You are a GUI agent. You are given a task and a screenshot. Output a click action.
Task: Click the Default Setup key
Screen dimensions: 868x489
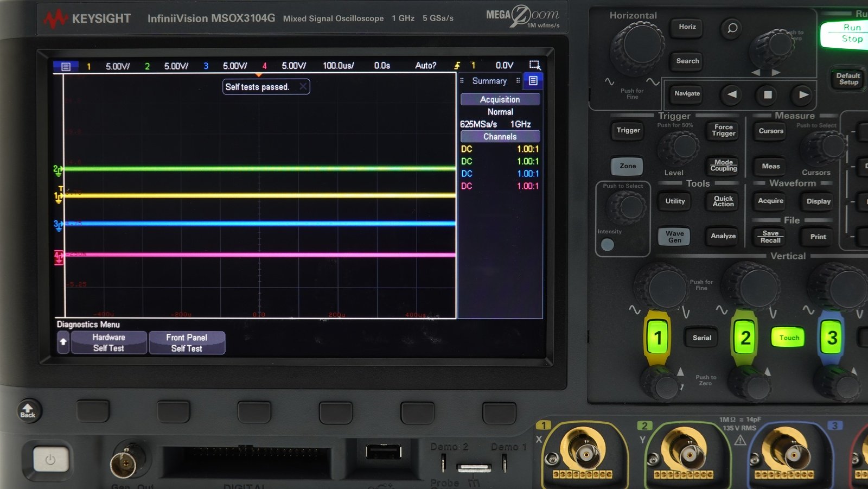click(848, 79)
